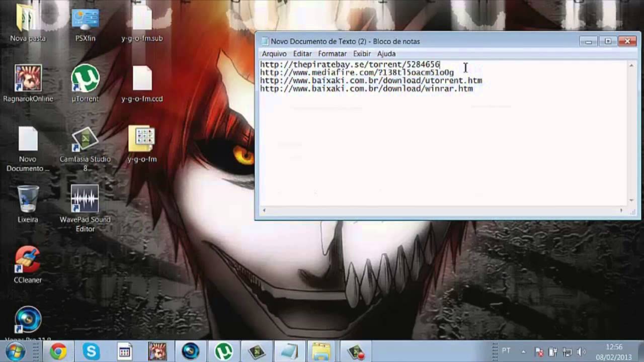The image size is (644, 362).
Task: Launch Google Chrome from the taskbar
Action: (58, 351)
